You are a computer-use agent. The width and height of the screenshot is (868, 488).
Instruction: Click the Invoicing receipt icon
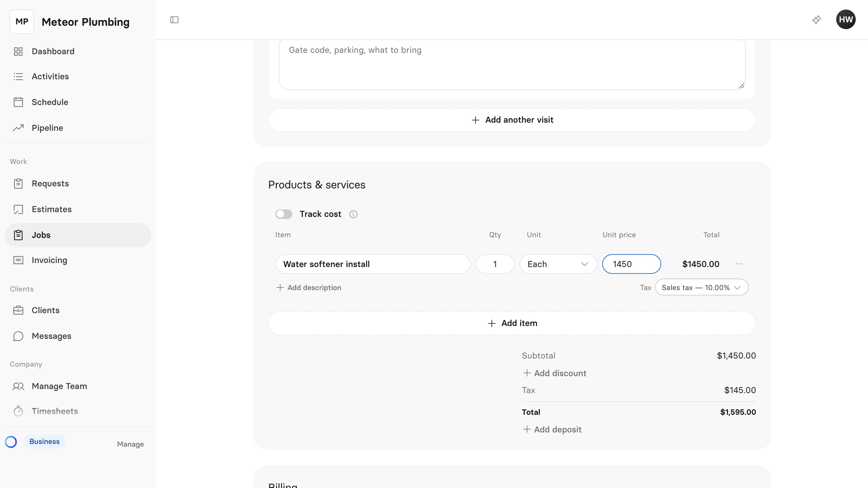click(18, 260)
